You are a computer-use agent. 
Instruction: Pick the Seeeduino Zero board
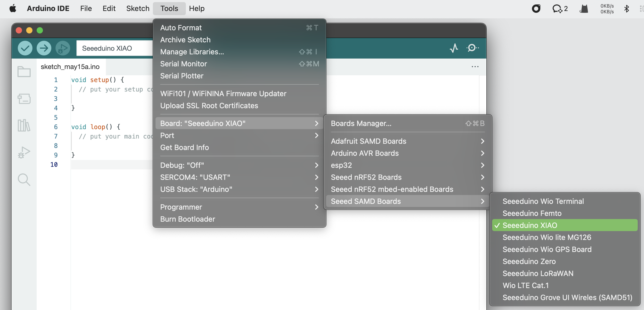tap(565, 261)
